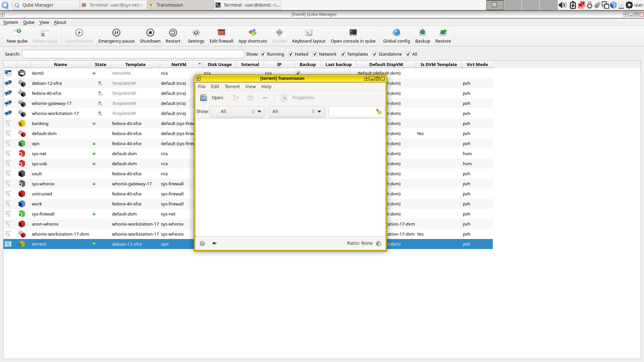Toggle the turtle alternative speed icon
This screenshot has height=362, width=644.
[x=215, y=243]
